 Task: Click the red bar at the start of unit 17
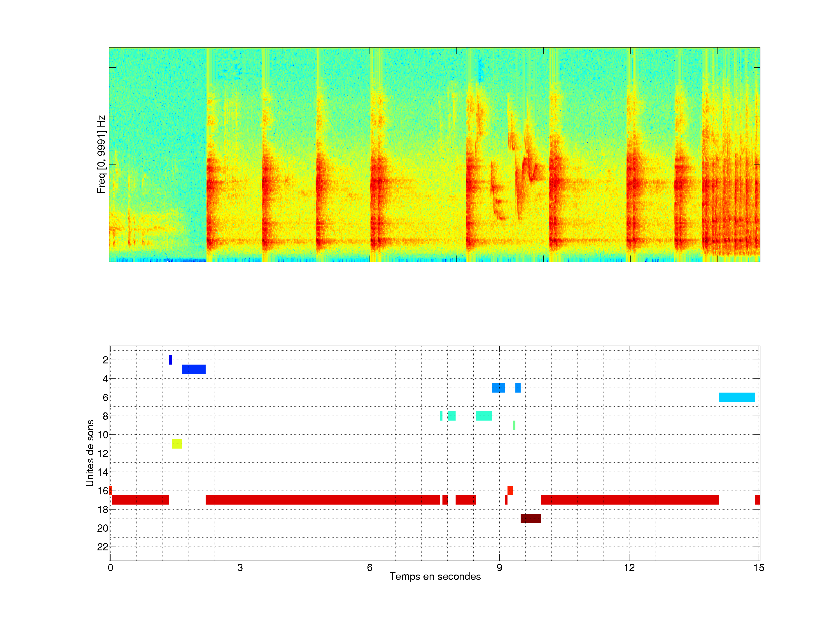click(140, 500)
